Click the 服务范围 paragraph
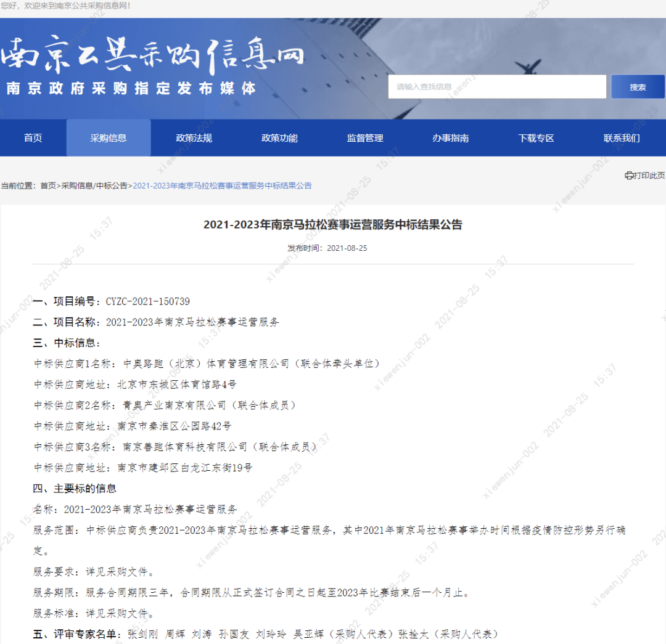 point(329,540)
